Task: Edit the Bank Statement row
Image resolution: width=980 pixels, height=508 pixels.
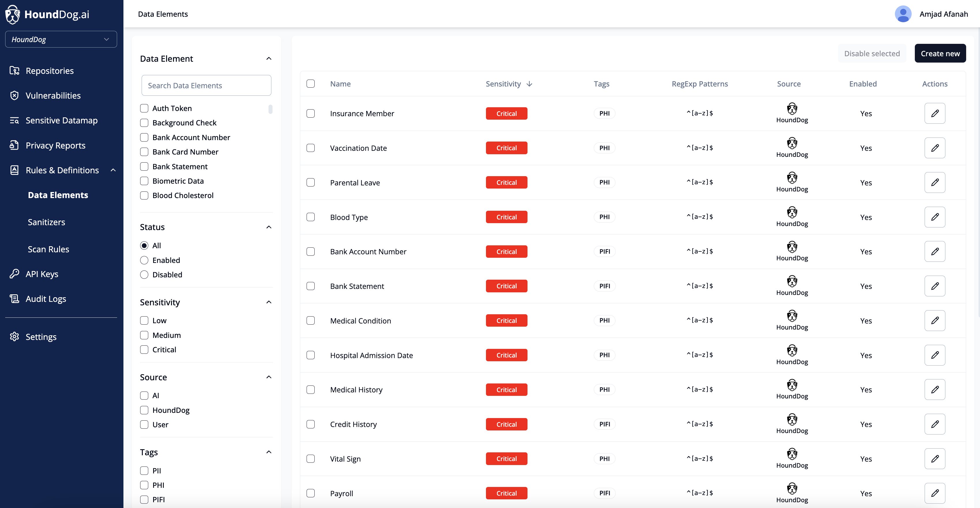Action: (935, 286)
